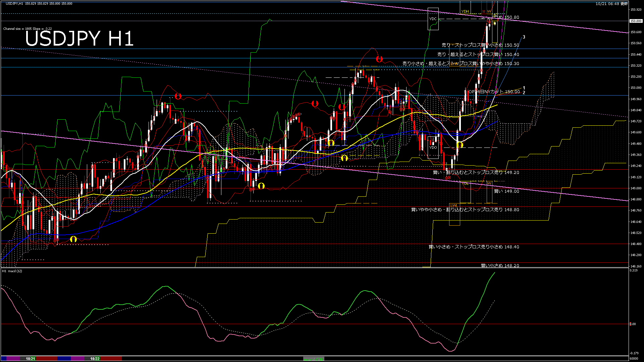The width and height of the screenshot is (644, 362).
Task: Click the macd ON toggle button
Action: (314, 359)
